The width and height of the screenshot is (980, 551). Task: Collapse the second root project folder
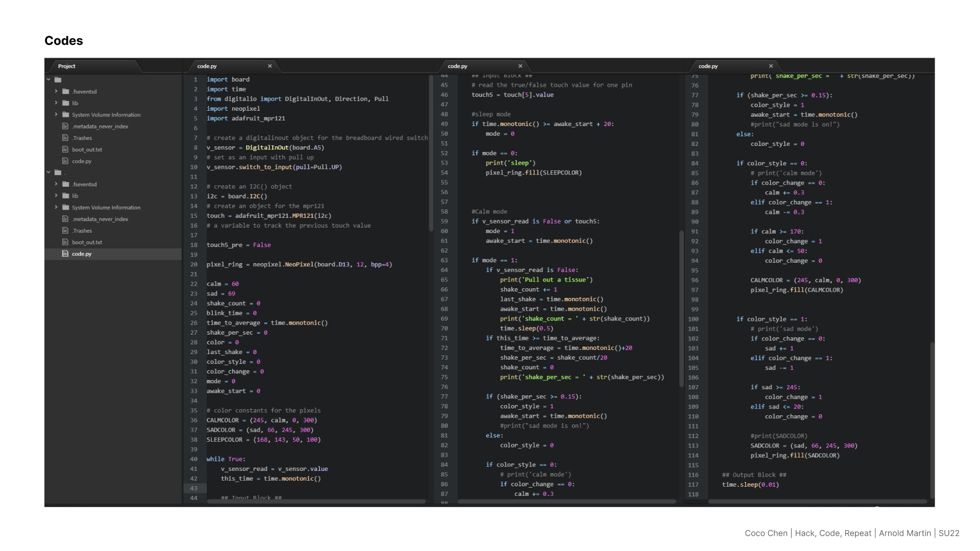point(49,172)
